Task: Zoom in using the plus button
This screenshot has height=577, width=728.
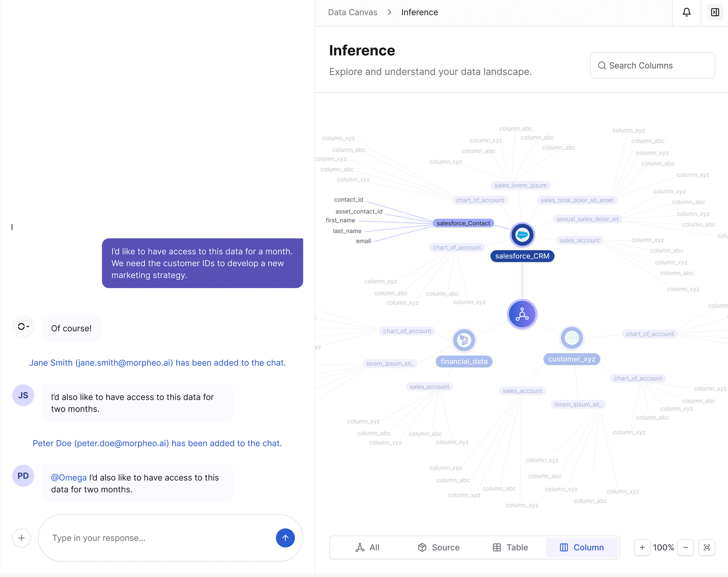Action: coord(642,548)
